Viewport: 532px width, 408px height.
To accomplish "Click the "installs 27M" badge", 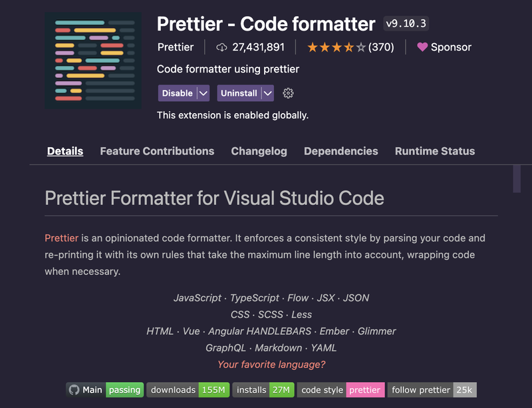I will point(265,389).
